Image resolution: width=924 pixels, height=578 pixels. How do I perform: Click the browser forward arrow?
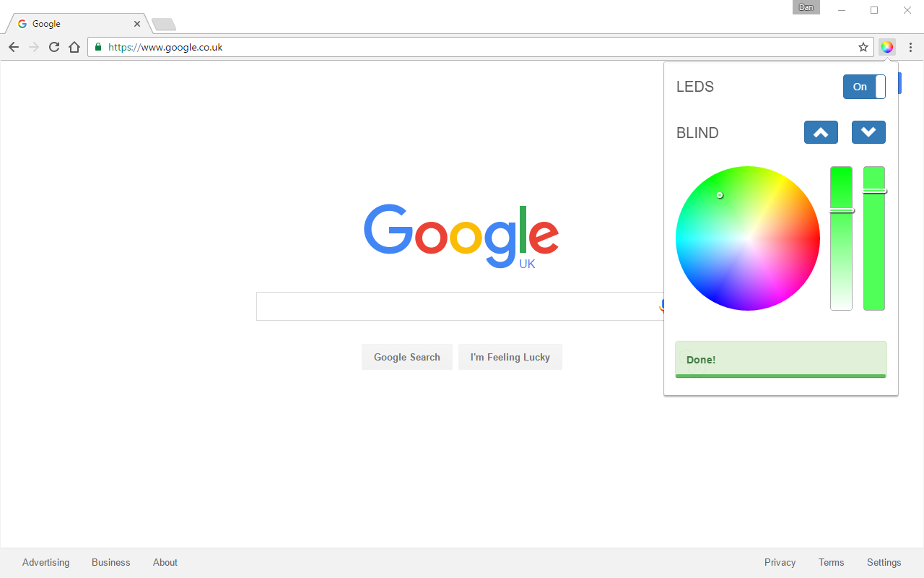tap(34, 47)
